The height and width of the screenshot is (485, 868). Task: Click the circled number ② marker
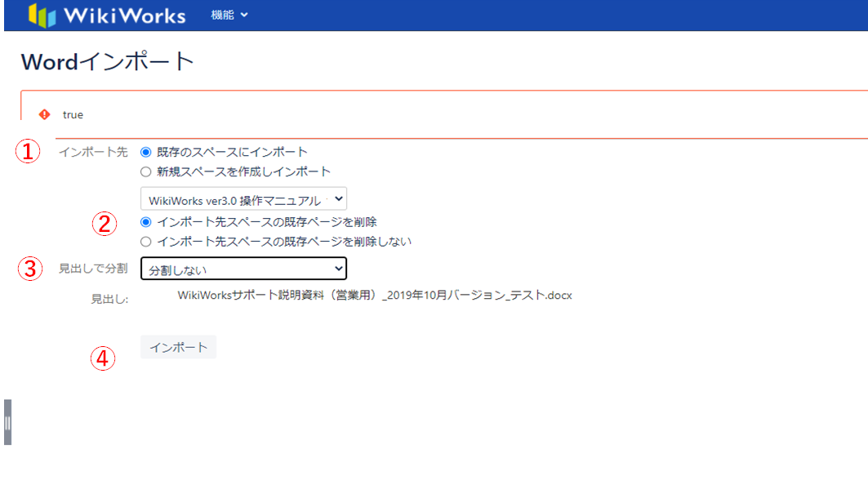pyautogui.click(x=104, y=224)
